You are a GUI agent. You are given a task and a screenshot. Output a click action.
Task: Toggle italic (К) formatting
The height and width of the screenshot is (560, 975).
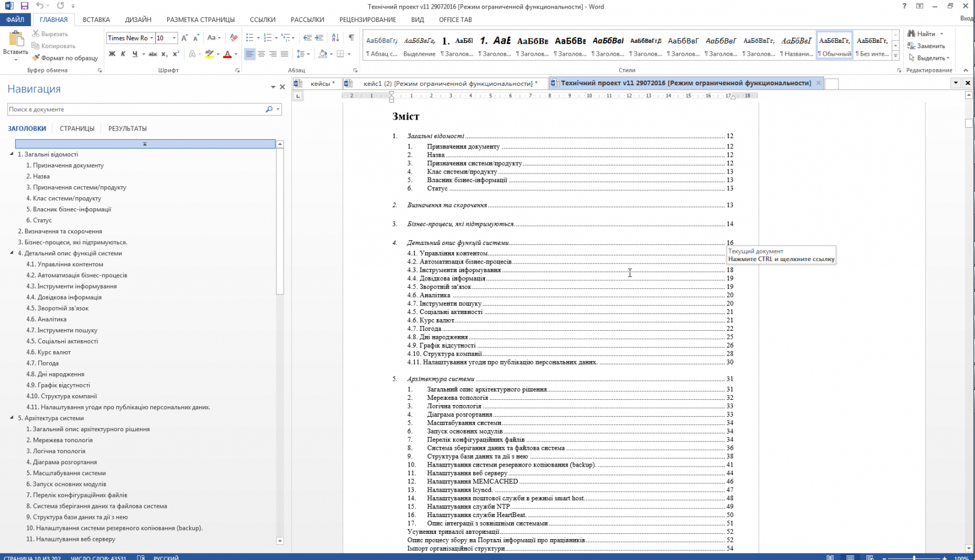(x=123, y=54)
